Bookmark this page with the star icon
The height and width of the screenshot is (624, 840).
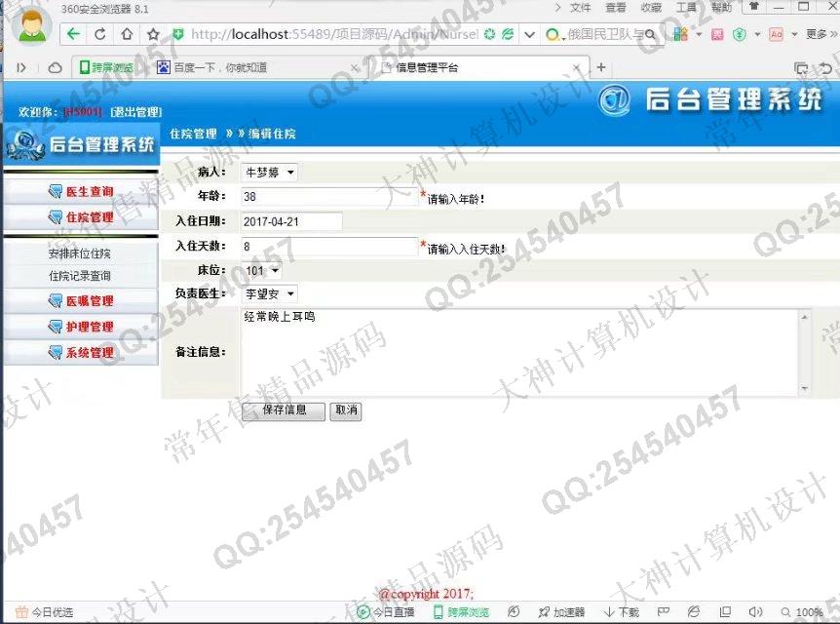tap(153, 34)
